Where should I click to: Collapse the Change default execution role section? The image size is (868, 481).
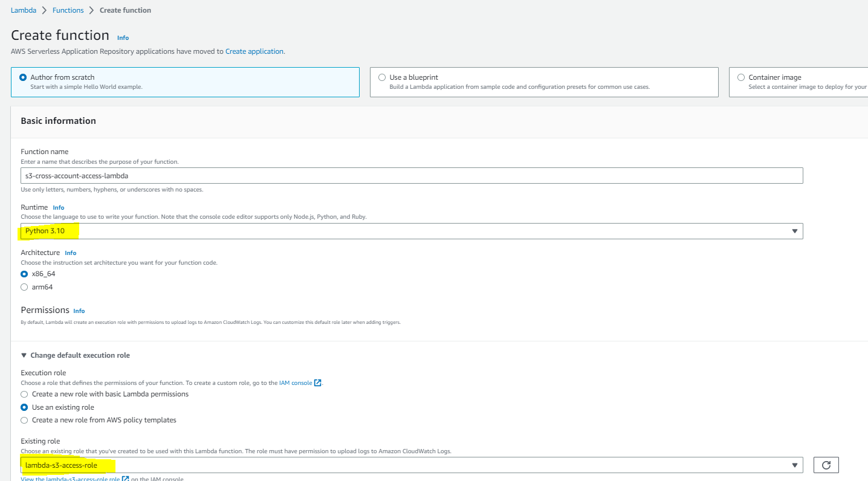76,355
